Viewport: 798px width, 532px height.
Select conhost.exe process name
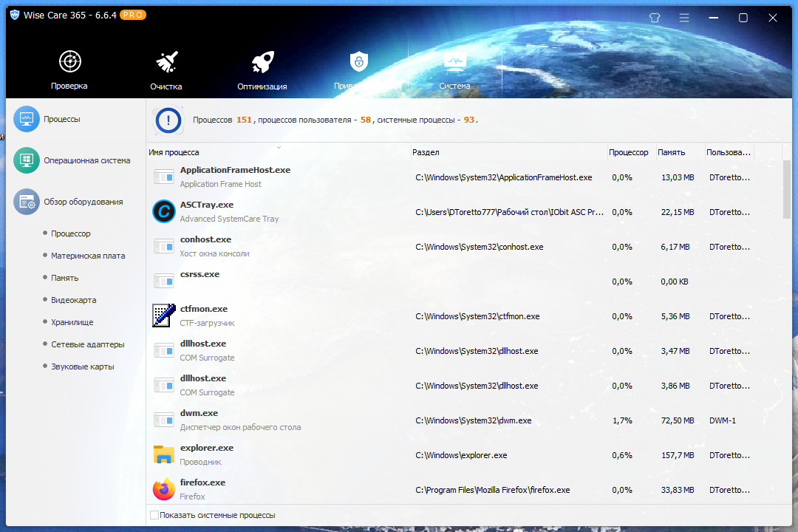pyautogui.click(x=205, y=239)
